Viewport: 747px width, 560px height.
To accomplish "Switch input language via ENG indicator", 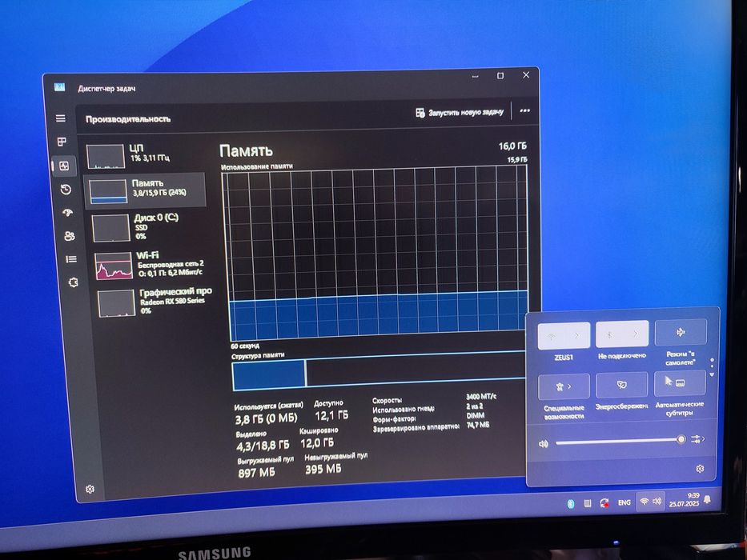I will (624, 502).
